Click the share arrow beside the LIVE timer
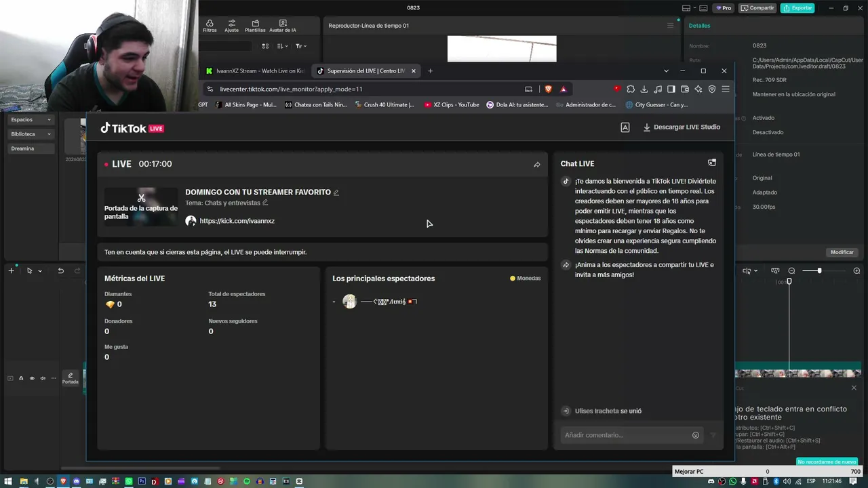The image size is (868, 488). [x=537, y=165]
